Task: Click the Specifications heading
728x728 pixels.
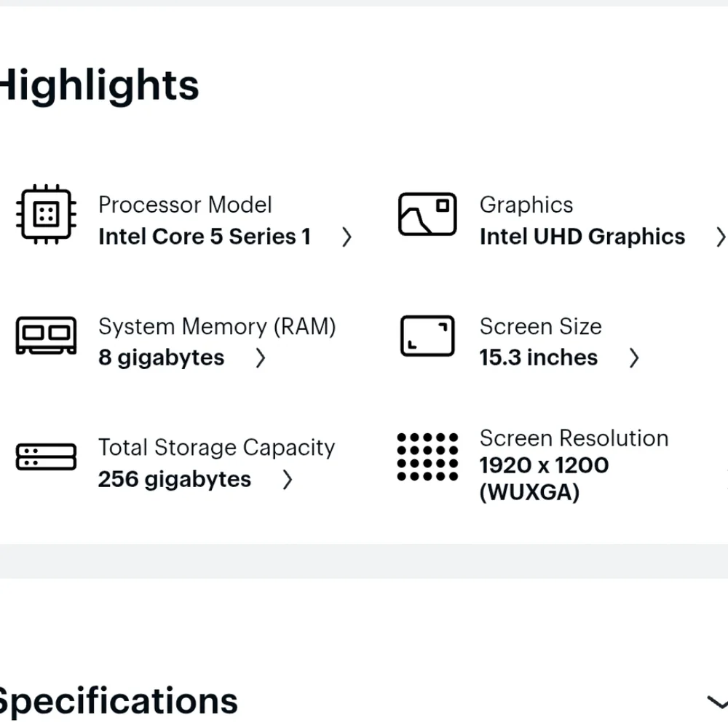Action: pos(118,702)
